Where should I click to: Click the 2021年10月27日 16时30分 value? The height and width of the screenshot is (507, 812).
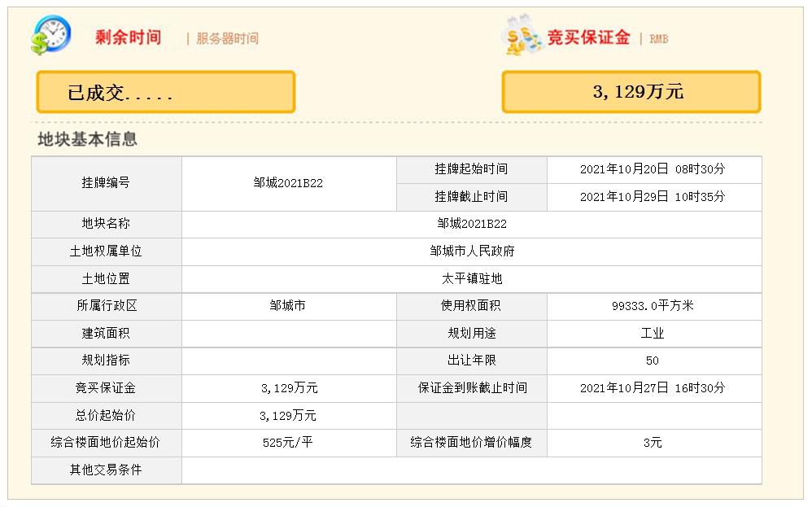point(653,388)
